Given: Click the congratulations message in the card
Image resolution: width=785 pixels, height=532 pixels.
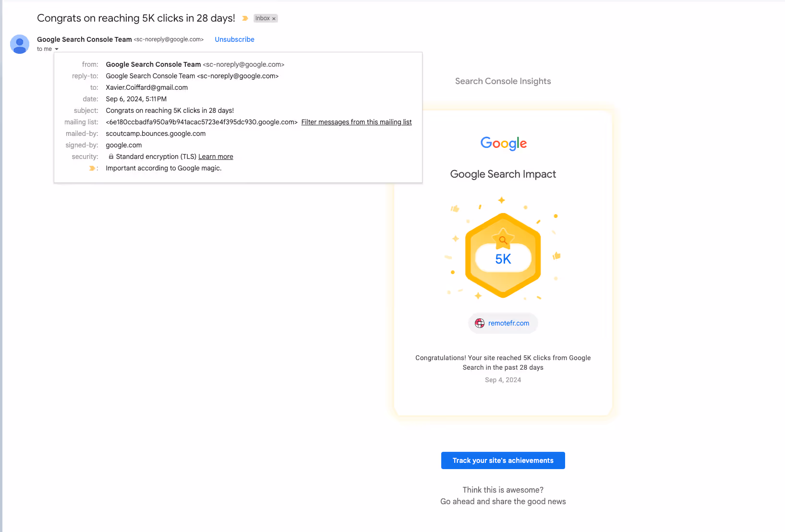Looking at the screenshot, I should (x=503, y=363).
